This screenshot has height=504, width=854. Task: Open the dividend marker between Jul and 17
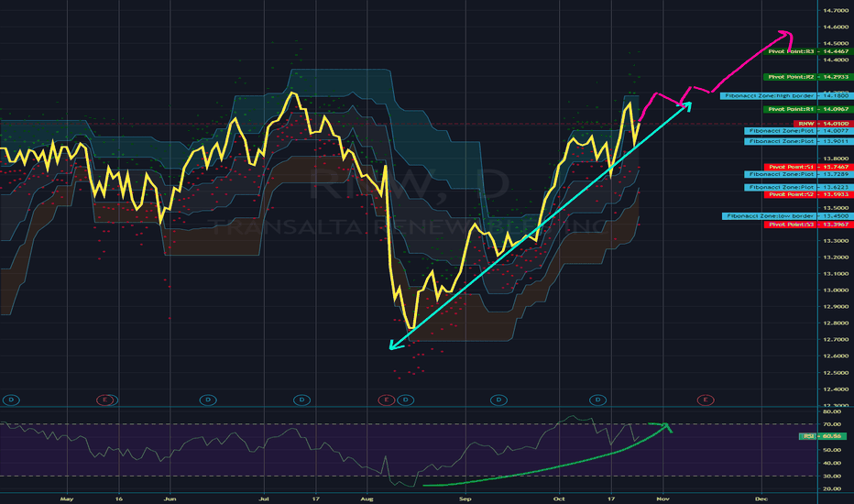(x=301, y=400)
